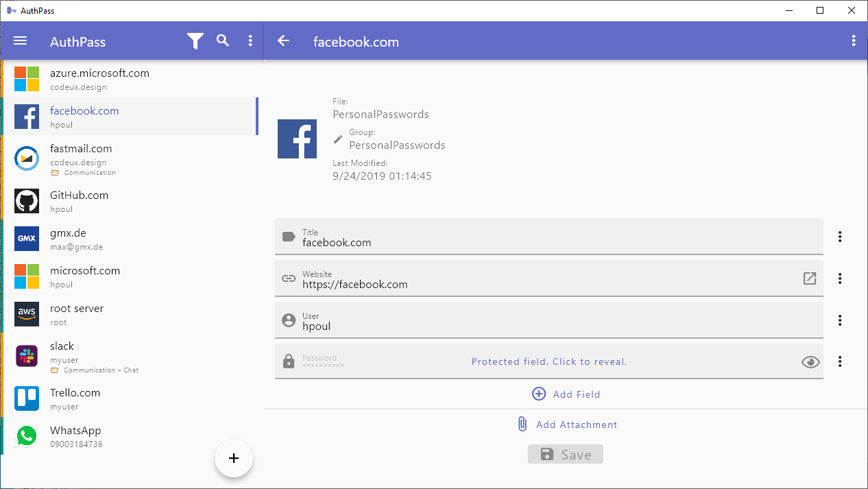The image size is (868, 489).
Task: Open the password list overflow menu
Action: [x=250, y=41]
